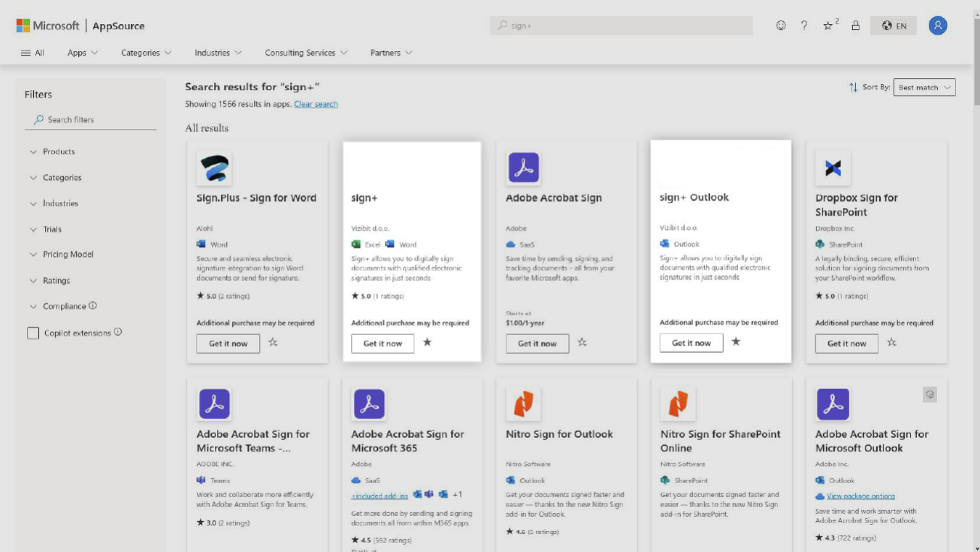Favorite Dropbox Sign for SharePoint star
The image size is (980, 552).
click(891, 342)
